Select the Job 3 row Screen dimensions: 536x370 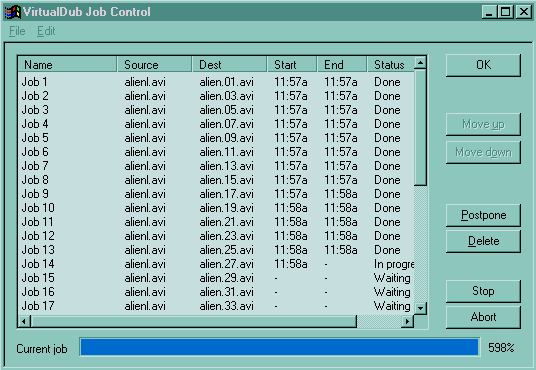point(216,110)
